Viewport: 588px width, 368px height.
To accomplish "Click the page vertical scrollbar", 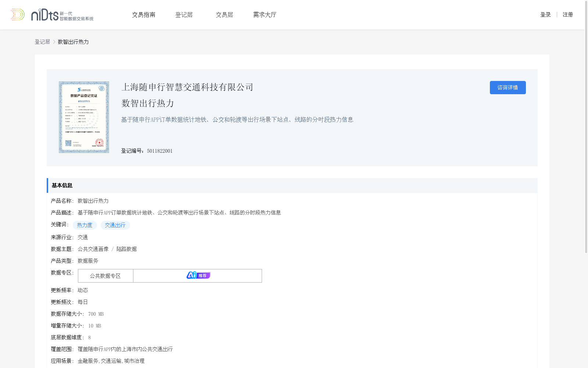I will point(586,127).
